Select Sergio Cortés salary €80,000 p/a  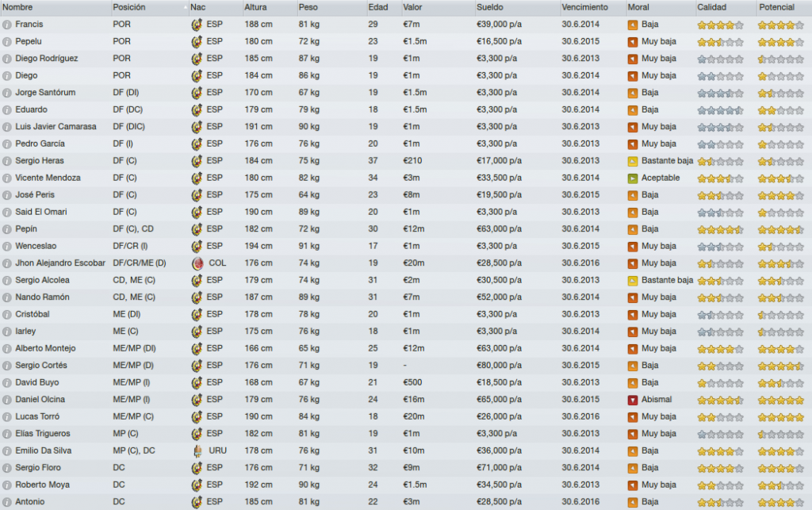(x=499, y=365)
